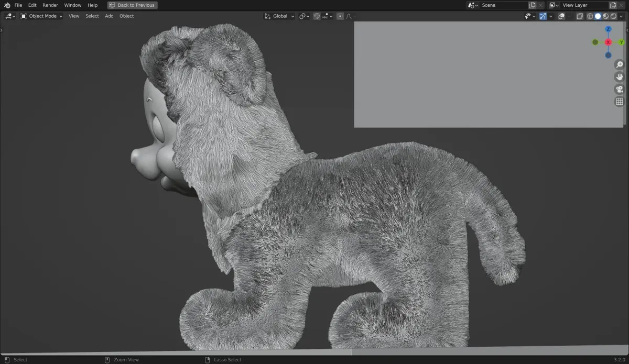Viewport: 629px width, 364px height.
Task: Open the Window menu
Action: [x=73, y=5]
